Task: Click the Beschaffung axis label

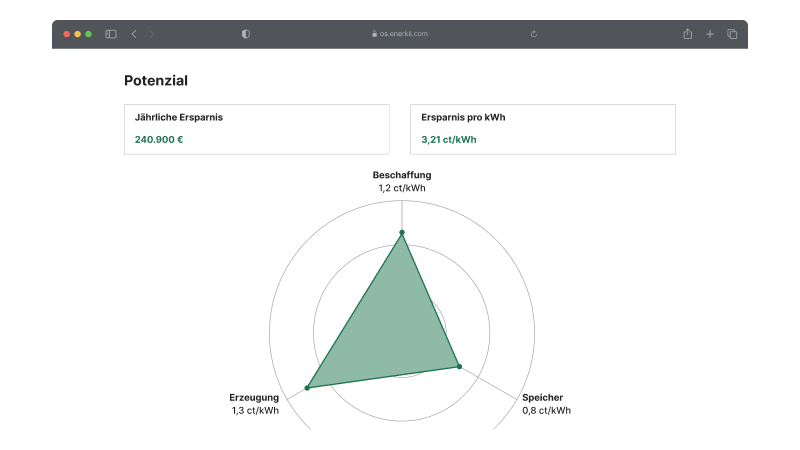Action: click(x=402, y=175)
